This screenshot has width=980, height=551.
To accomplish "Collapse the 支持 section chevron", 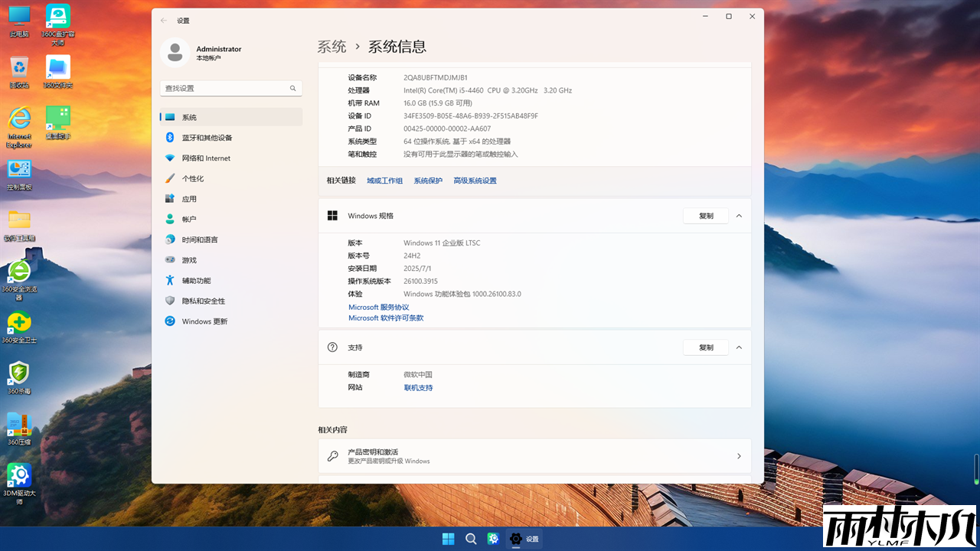I will click(739, 347).
